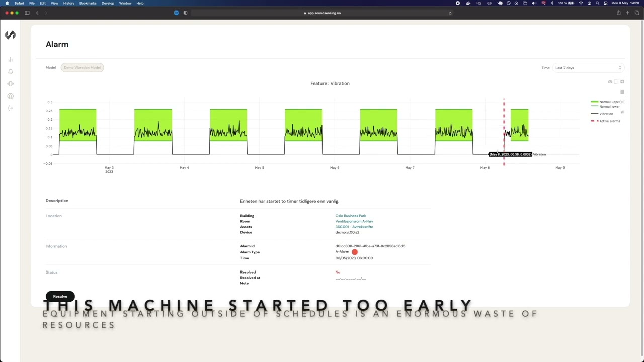Click the menu bar date and time
The image size is (644, 362).
click(625, 3)
